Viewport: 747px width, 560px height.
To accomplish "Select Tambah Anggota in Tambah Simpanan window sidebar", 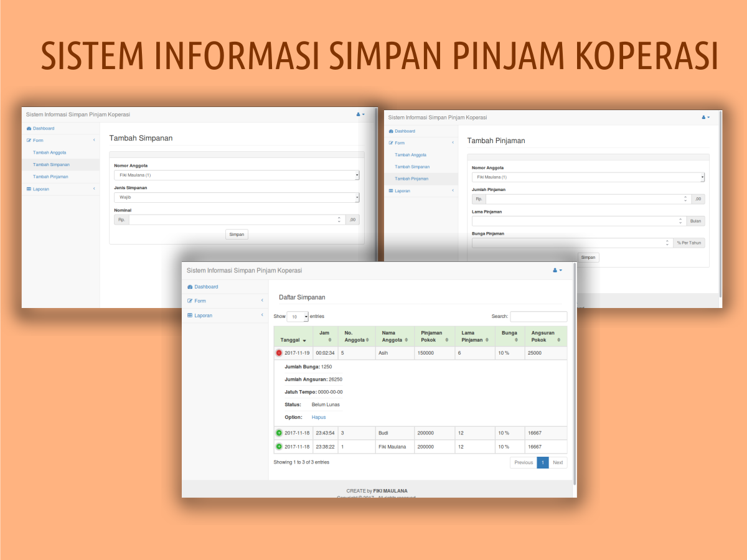I will point(49,152).
